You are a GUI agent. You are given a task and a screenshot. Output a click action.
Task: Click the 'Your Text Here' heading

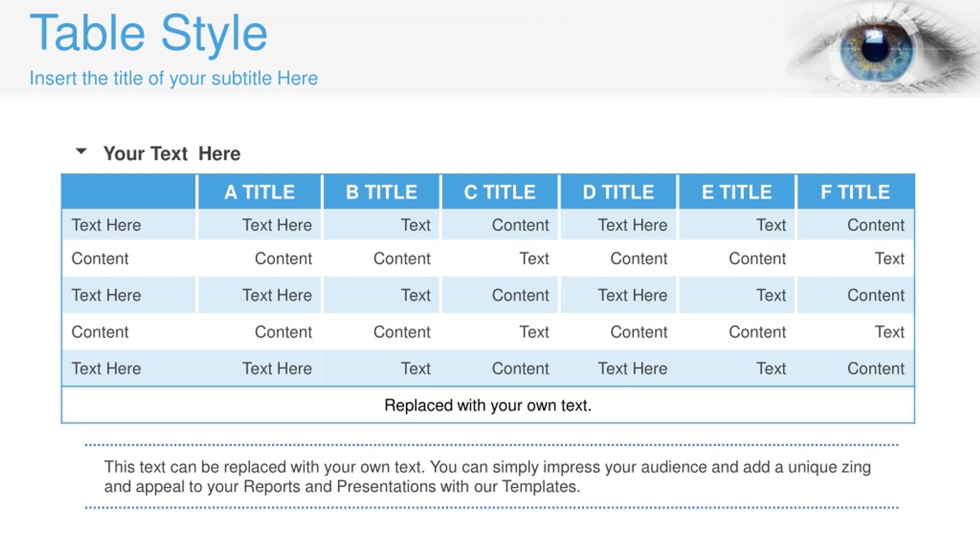[x=172, y=153]
